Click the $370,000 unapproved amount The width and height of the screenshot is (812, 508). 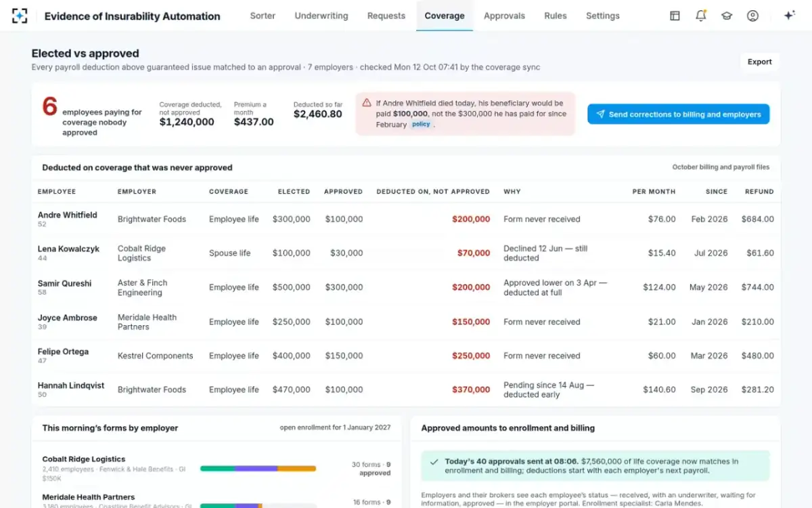tap(471, 389)
